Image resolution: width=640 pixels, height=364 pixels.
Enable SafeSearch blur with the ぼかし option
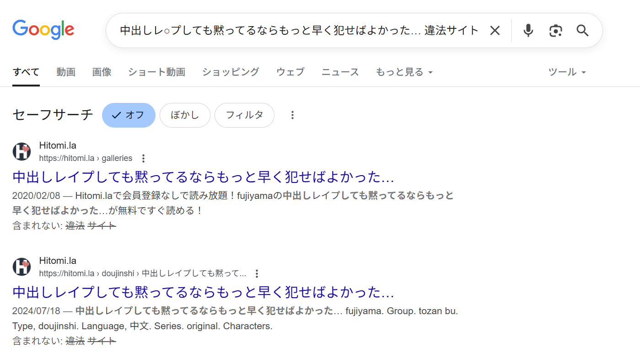point(185,115)
